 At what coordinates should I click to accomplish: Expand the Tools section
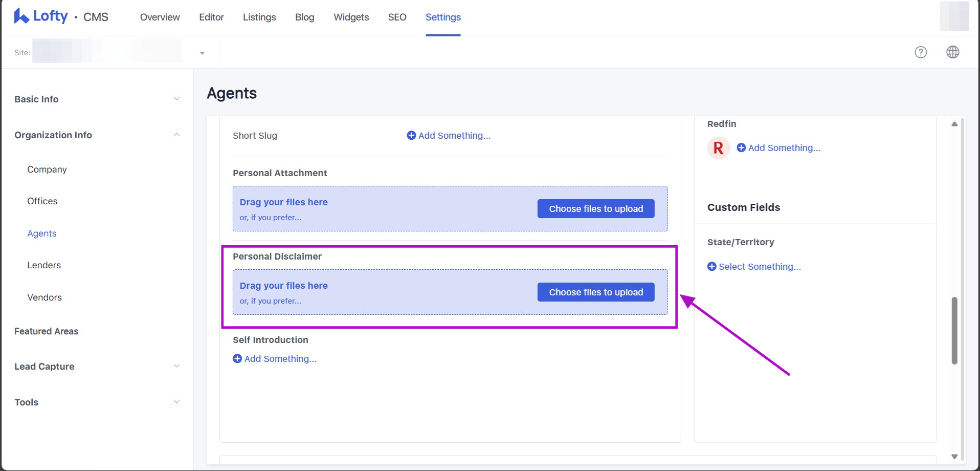tap(176, 402)
